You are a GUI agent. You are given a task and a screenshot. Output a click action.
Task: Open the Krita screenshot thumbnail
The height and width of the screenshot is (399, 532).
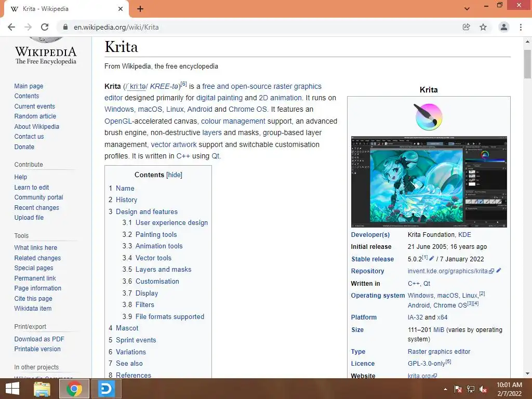click(x=429, y=182)
